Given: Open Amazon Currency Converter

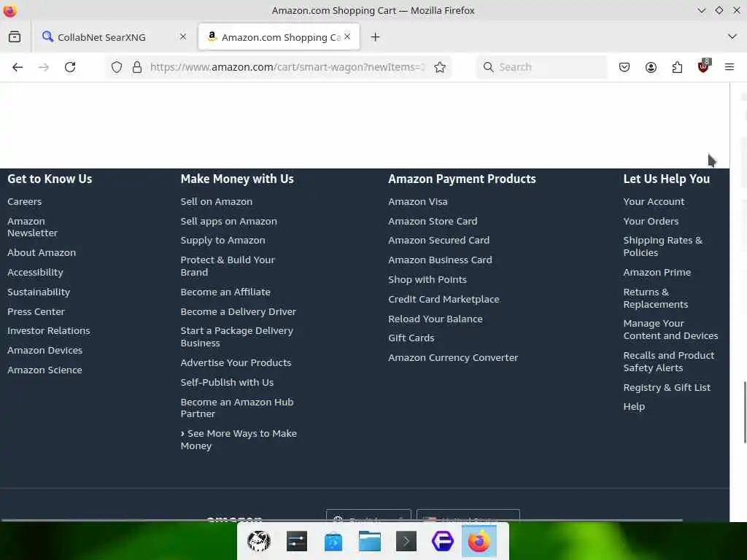Looking at the screenshot, I should (x=453, y=357).
